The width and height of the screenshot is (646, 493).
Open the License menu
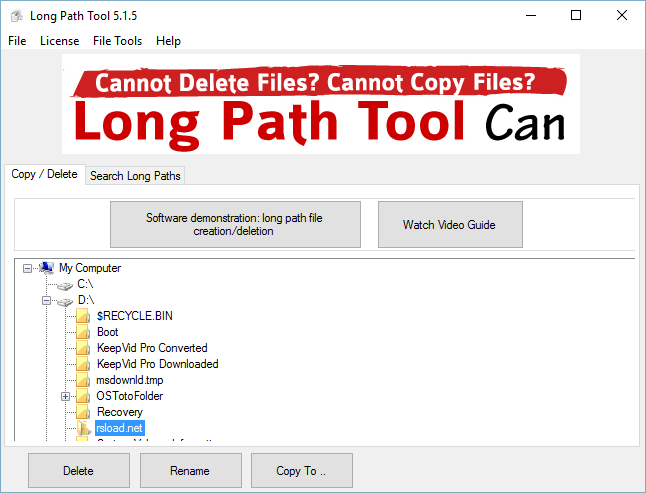59,41
